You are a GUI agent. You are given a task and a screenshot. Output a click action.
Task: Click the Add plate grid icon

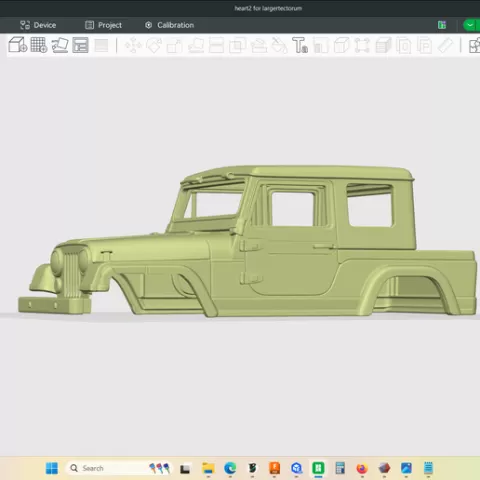(x=39, y=45)
